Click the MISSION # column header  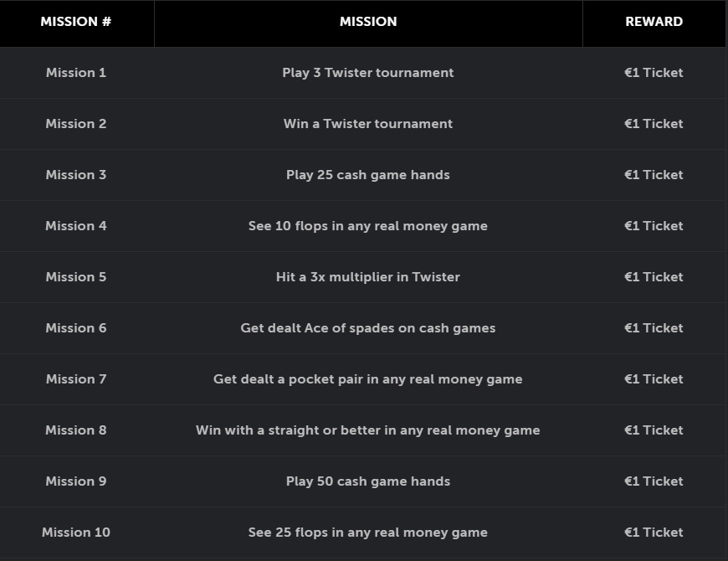[x=75, y=22]
